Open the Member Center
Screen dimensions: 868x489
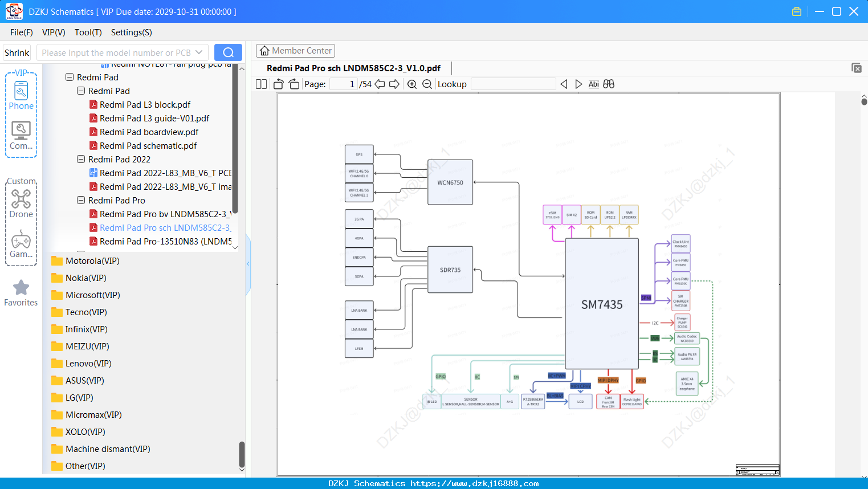295,51
